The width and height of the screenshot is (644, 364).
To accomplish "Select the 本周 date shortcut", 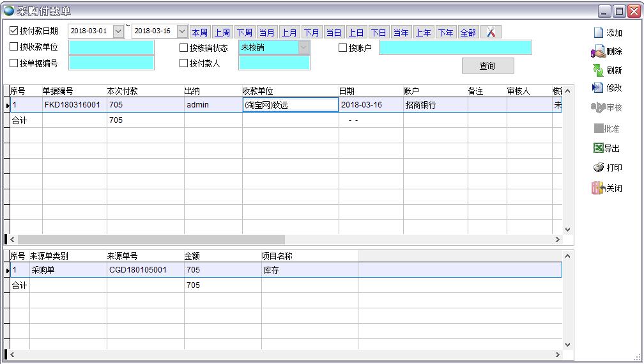I will (x=199, y=33).
